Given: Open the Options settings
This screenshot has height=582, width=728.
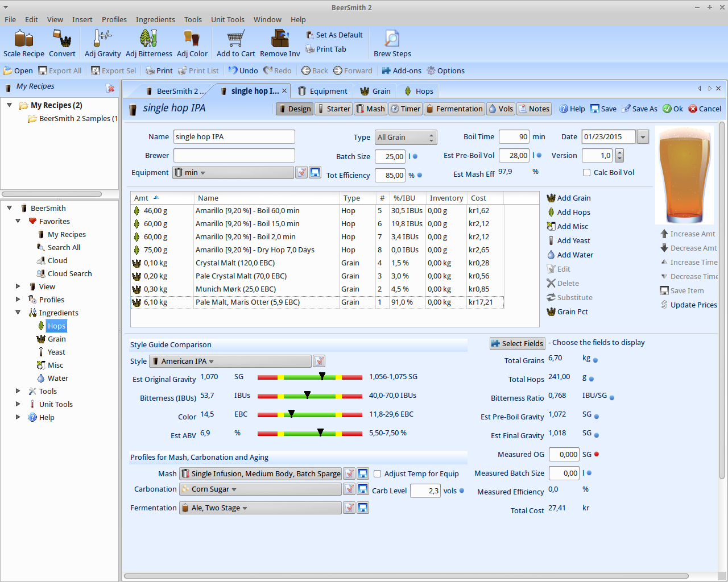Looking at the screenshot, I should [x=446, y=70].
